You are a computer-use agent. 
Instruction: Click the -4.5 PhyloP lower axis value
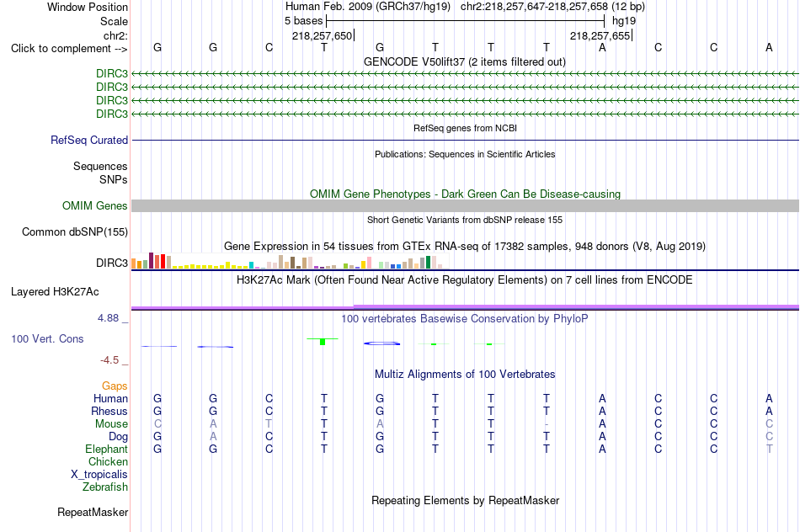tap(109, 360)
